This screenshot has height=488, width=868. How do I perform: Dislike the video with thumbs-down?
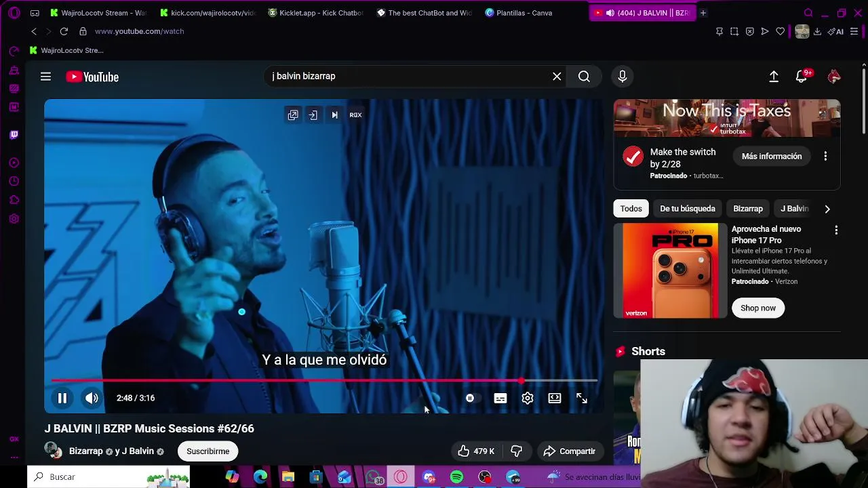517,451
